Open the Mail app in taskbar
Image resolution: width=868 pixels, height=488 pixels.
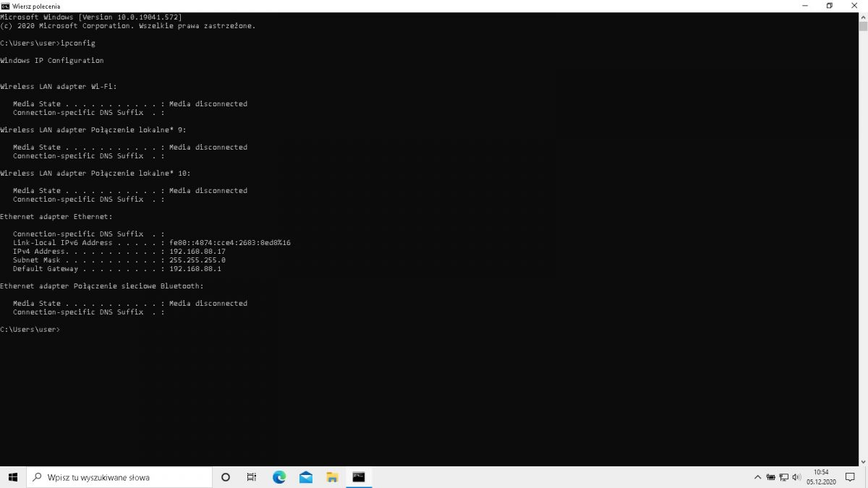pyautogui.click(x=305, y=477)
